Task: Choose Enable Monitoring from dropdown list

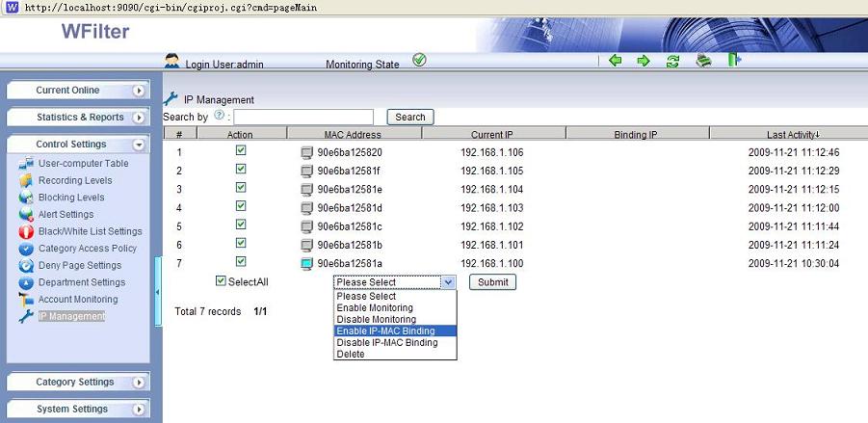Action: (395, 307)
